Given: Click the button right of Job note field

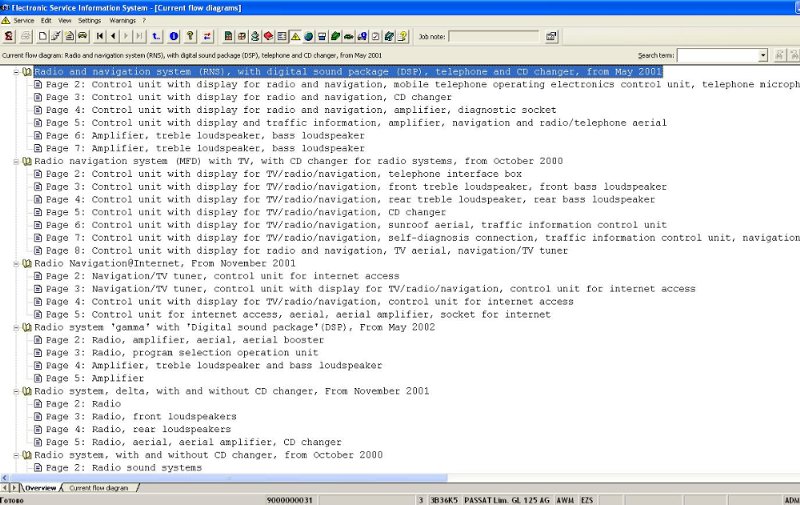Looking at the screenshot, I should point(552,36).
